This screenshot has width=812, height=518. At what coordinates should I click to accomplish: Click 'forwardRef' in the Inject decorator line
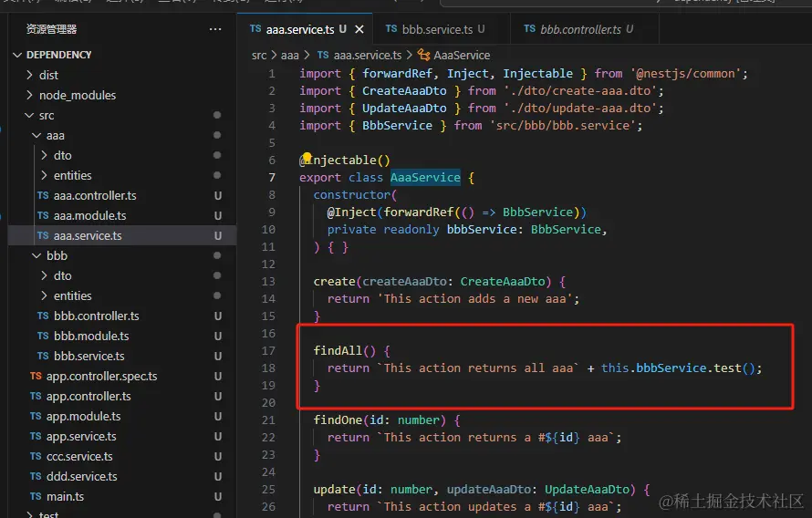coord(419,212)
